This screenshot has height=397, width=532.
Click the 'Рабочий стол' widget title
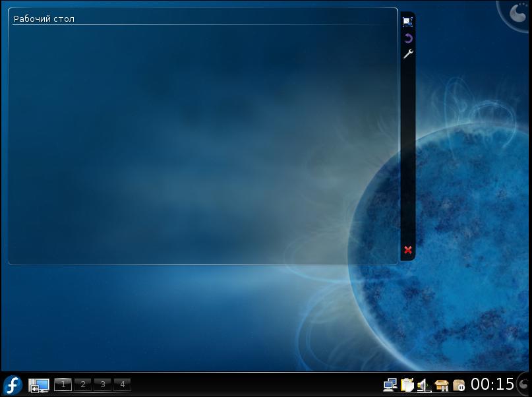pos(44,19)
